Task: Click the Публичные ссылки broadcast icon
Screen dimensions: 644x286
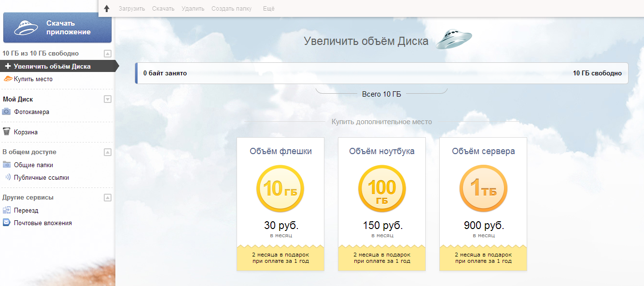Action: pos(7,177)
